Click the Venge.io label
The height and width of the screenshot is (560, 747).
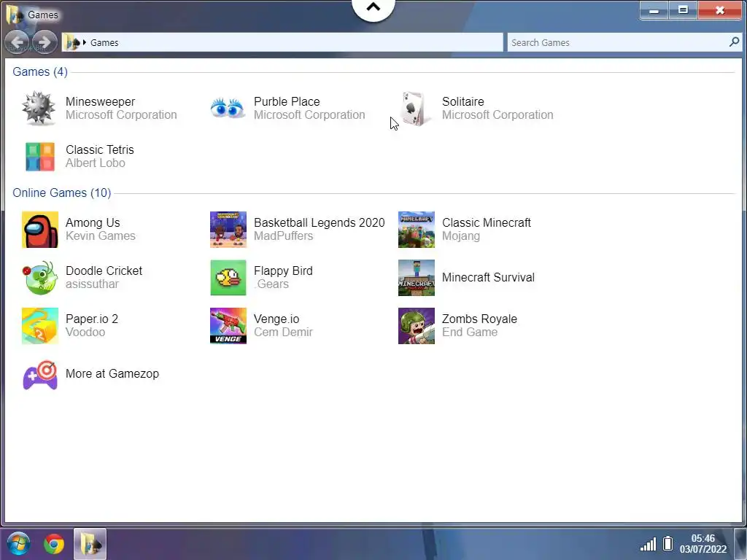276,319
